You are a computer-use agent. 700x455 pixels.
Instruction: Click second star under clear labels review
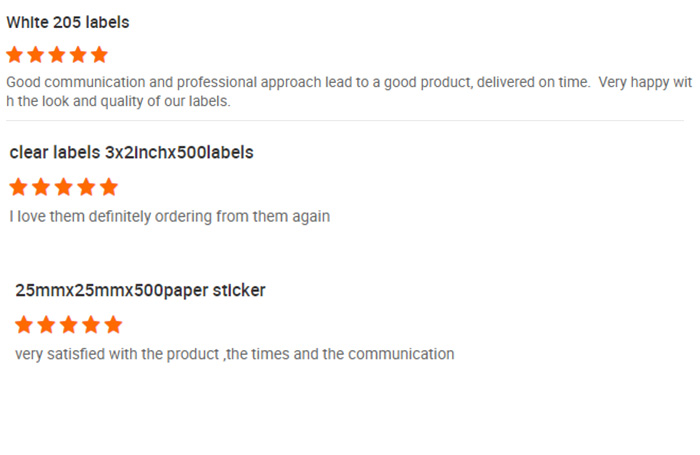[x=41, y=187]
